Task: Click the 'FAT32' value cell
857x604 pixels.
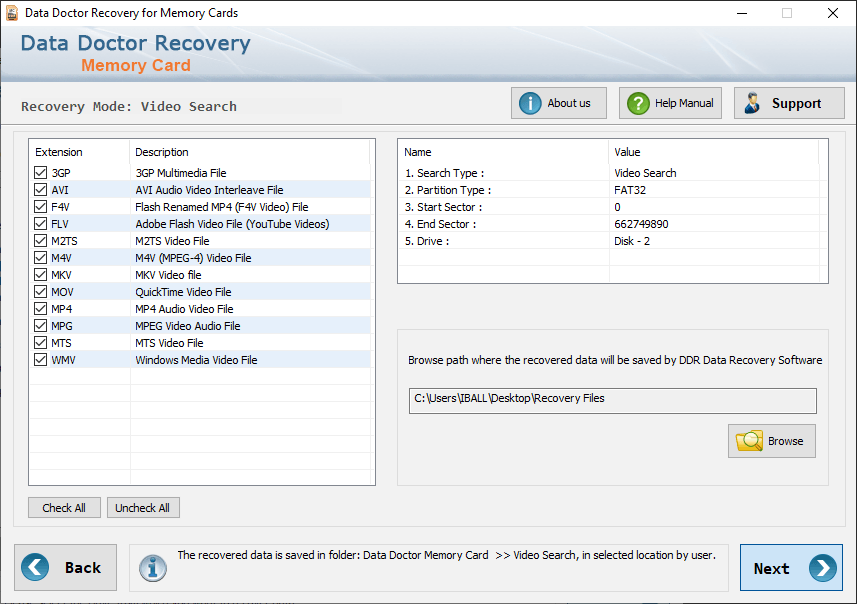Action: [x=630, y=190]
